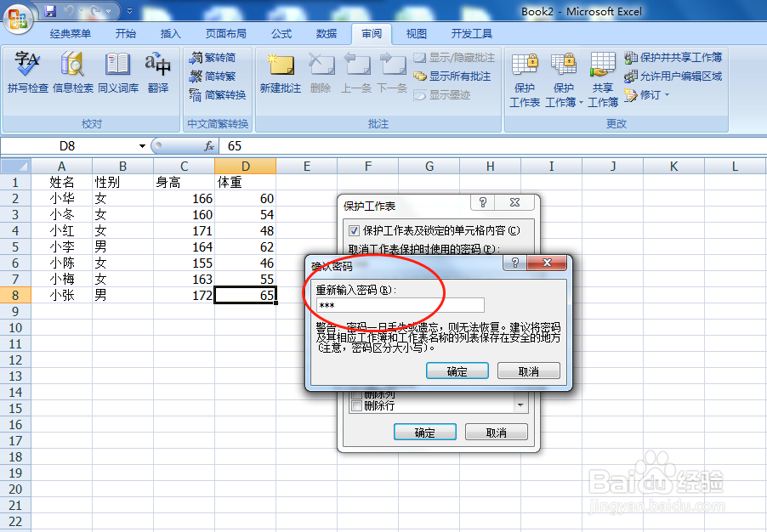
Task: Open the 保护工作簿 dropdown arrow
Action: click(581, 103)
